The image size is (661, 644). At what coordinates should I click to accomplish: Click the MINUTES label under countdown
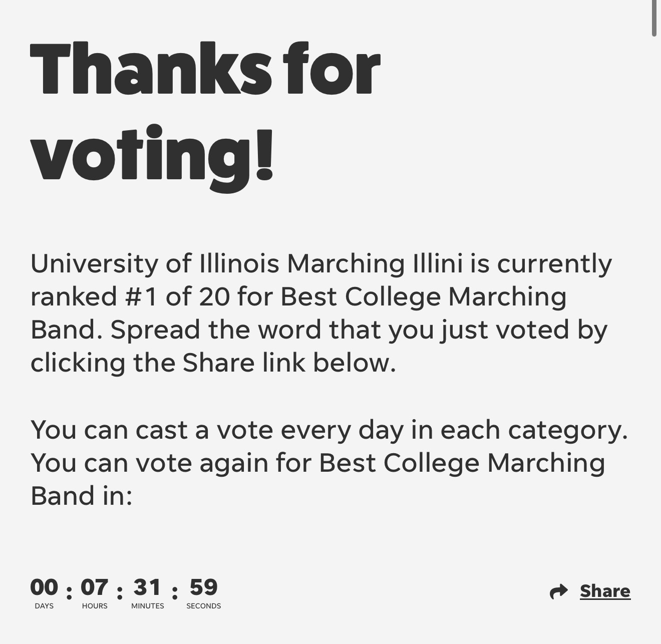pyautogui.click(x=148, y=606)
